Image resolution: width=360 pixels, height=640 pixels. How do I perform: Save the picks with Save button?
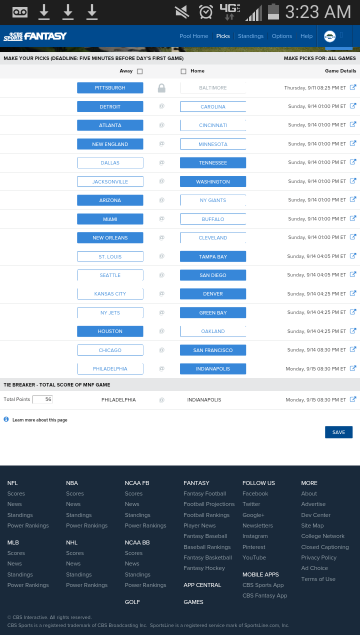[x=339, y=432]
